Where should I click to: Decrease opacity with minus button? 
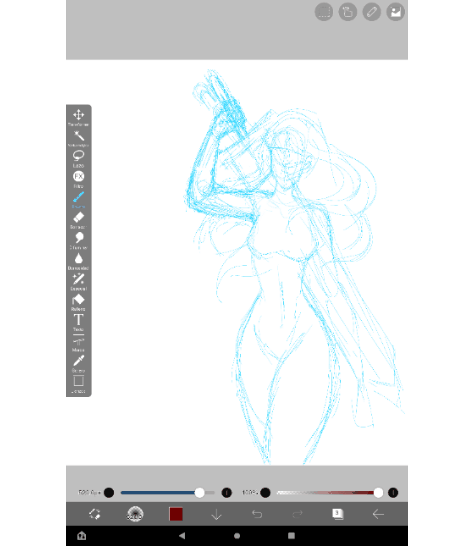click(x=265, y=492)
